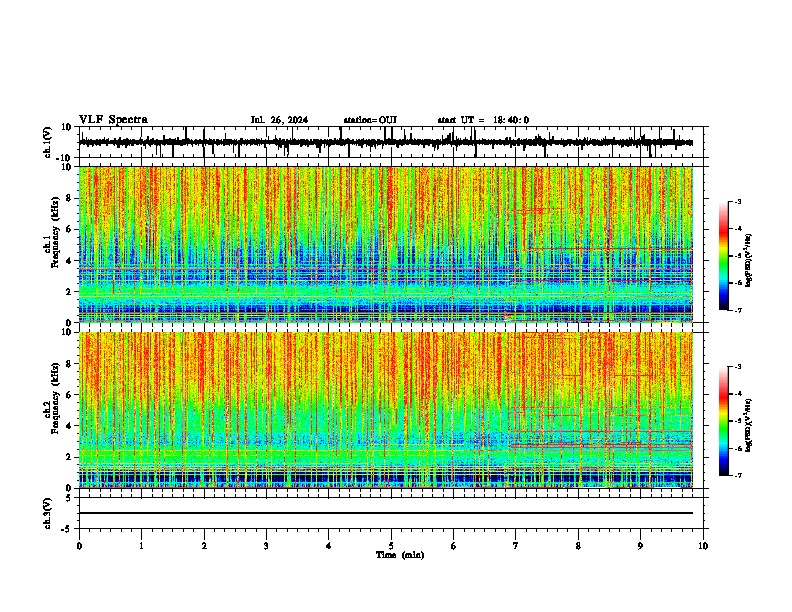
Task: Click the "-4" label on ch.2 color bar
Action: click(x=738, y=394)
